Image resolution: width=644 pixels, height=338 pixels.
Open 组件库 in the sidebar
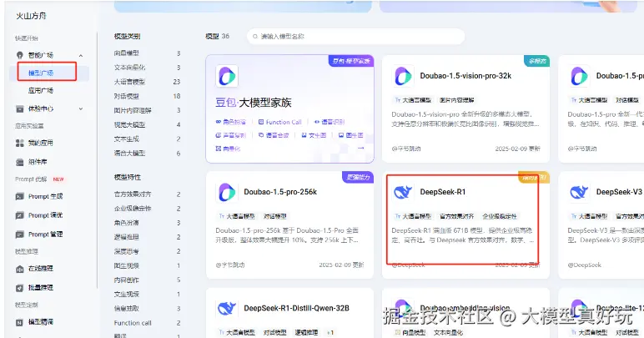click(38, 162)
